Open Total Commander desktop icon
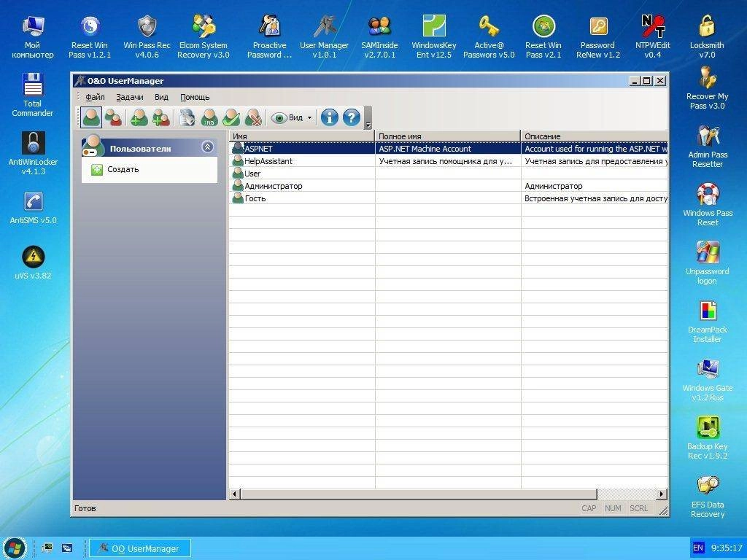Viewport: 747px width, 560px height. (x=32, y=95)
